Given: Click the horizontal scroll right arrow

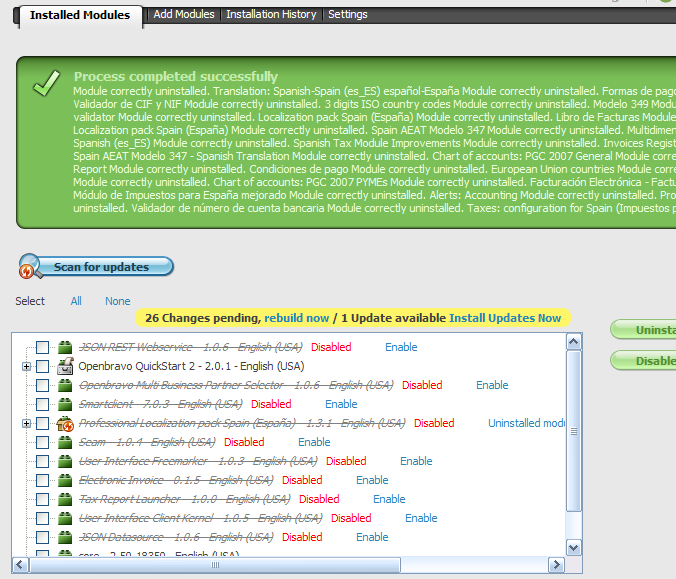Looking at the screenshot, I should 556,564.
